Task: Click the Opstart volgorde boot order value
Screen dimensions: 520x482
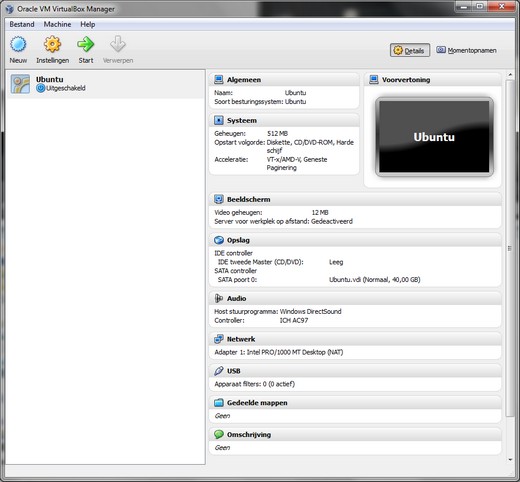Action: [310, 146]
